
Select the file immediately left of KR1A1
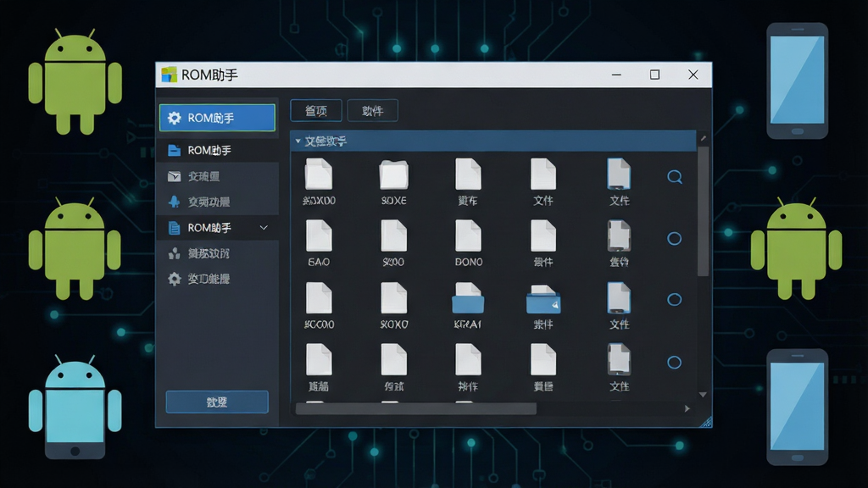[x=393, y=306]
